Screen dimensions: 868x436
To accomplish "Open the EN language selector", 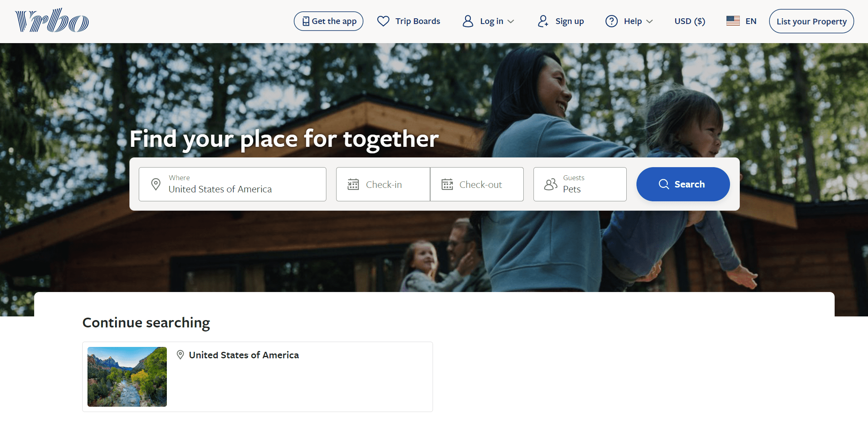I will [x=741, y=21].
